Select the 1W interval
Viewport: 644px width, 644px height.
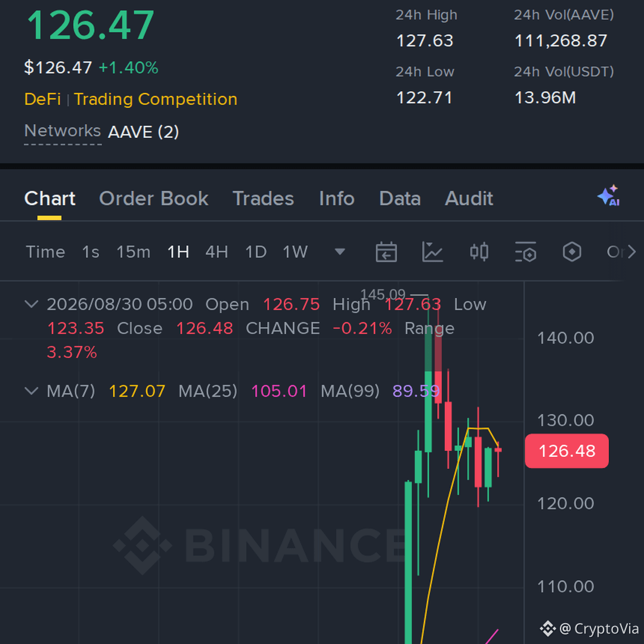295,252
